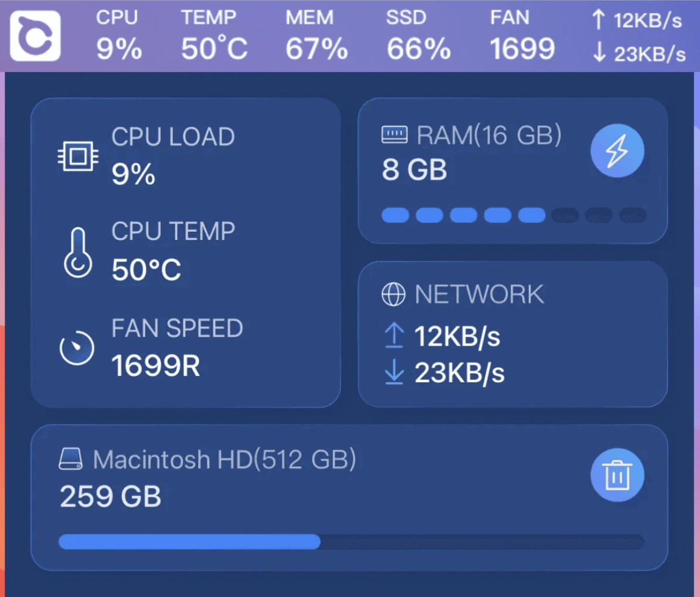Select the CPU processor chip icon
Screen dimensions: 700x597
pos(78,155)
